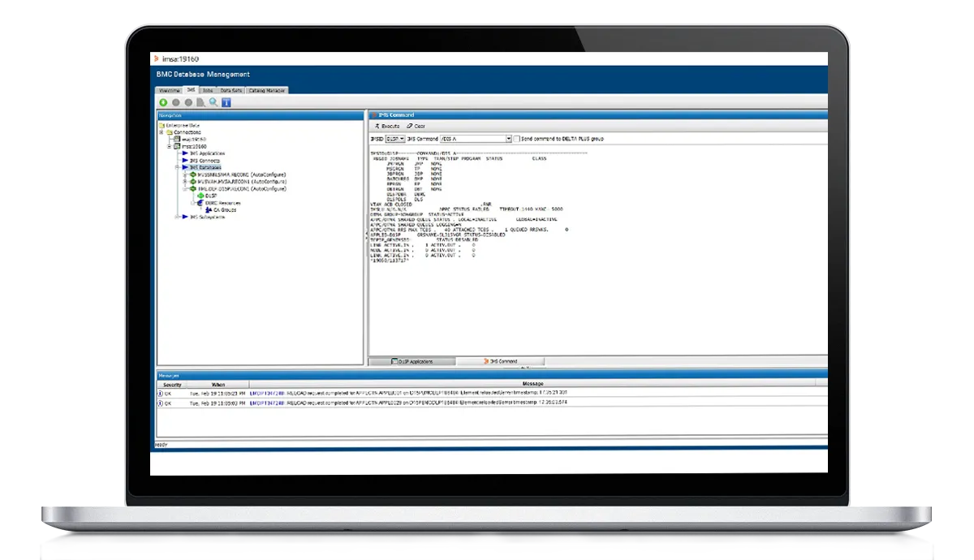The width and height of the screenshot is (974, 560).
Task: Click the green go/connect toolbar icon
Action: pos(163,102)
